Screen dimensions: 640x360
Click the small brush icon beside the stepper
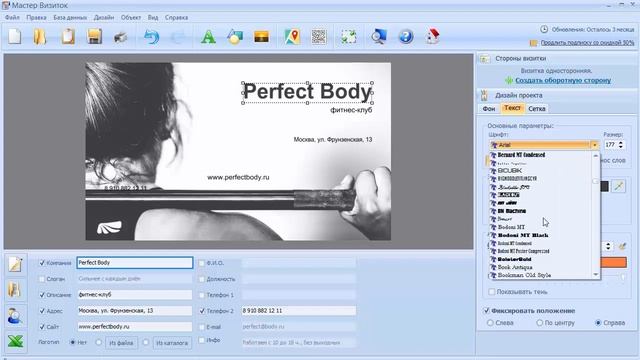pyautogui.click(x=622, y=246)
